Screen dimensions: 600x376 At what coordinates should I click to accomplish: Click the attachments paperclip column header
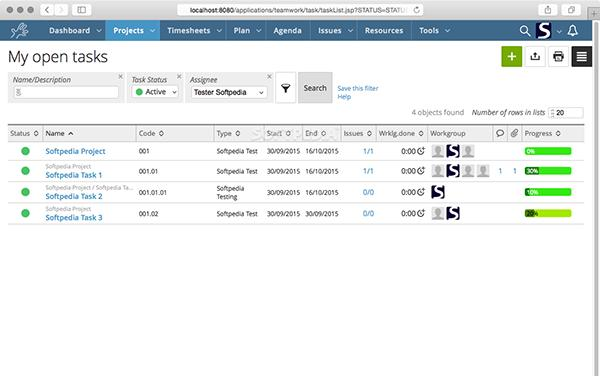pos(514,133)
